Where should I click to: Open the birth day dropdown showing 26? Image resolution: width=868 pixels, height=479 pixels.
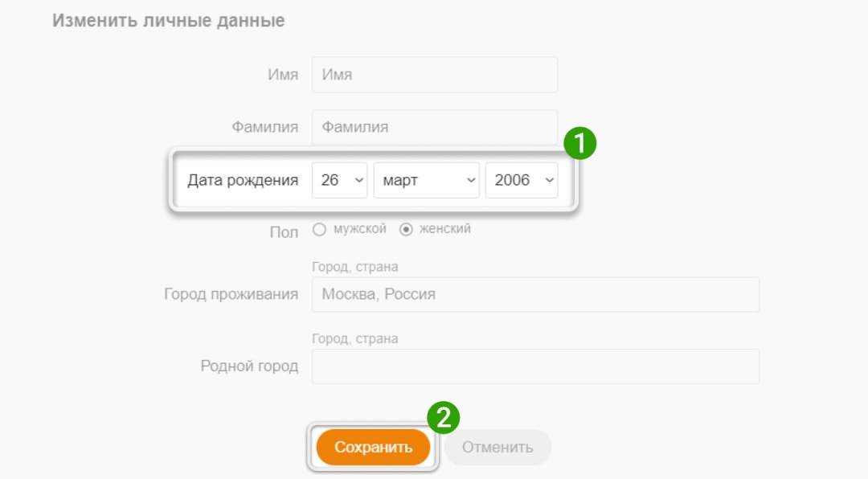339,180
